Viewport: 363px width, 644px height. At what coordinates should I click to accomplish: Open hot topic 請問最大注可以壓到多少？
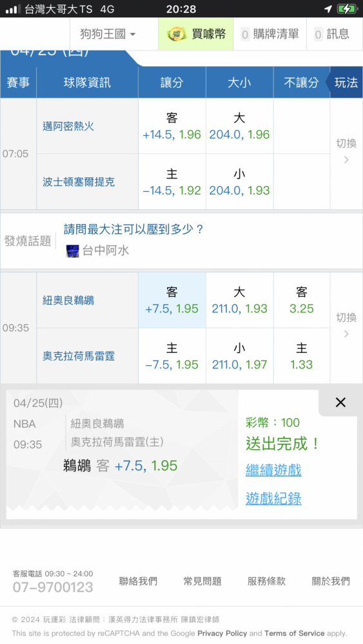coord(133,229)
